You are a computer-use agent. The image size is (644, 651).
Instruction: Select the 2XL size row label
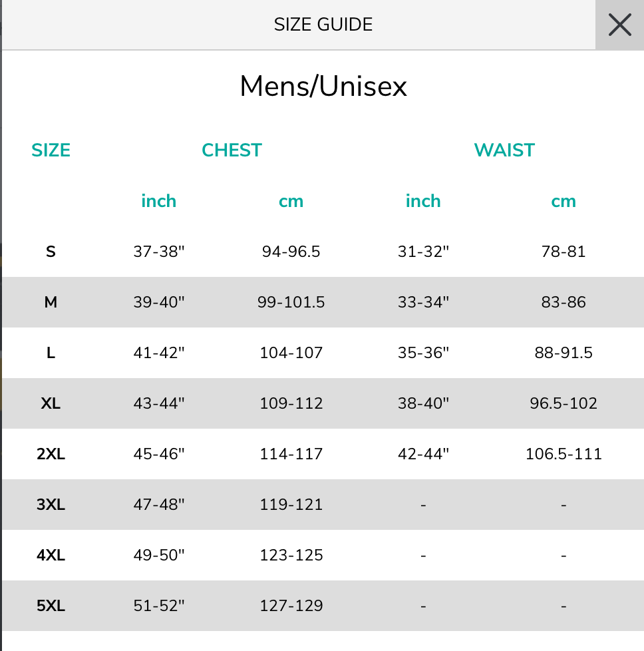click(x=51, y=454)
